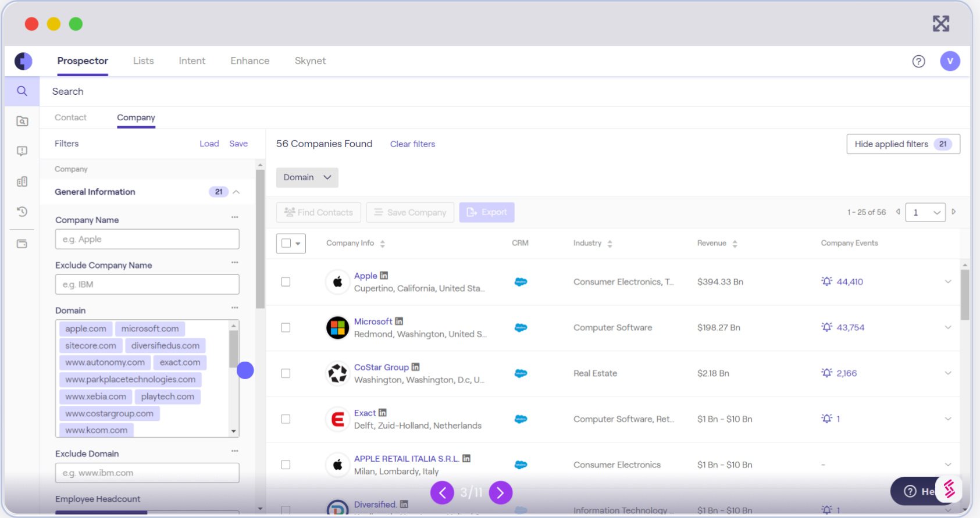Click Salesforce CRM icon in CoStar Group row
The height and width of the screenshot is (518, 980).
click(x=521, y=373)
